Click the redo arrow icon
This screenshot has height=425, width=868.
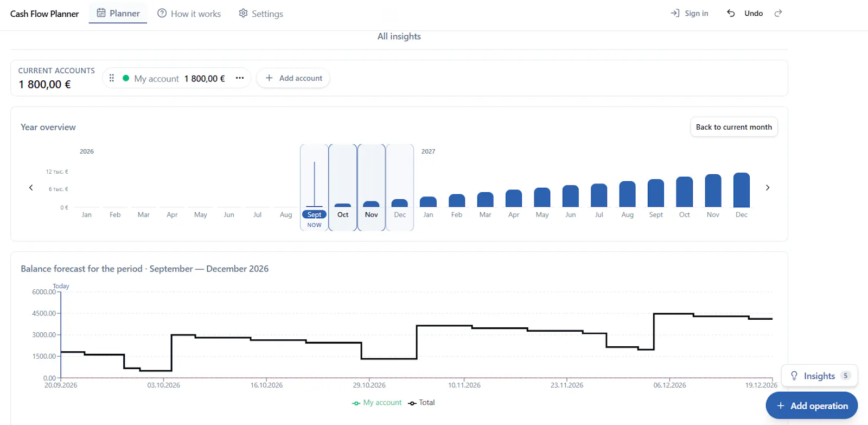(778, 13)
